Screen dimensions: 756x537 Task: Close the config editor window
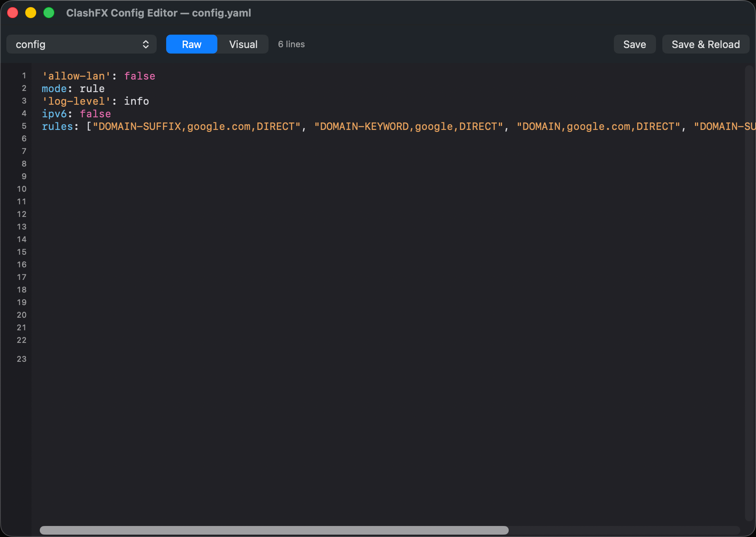click(x=13, y=13)
